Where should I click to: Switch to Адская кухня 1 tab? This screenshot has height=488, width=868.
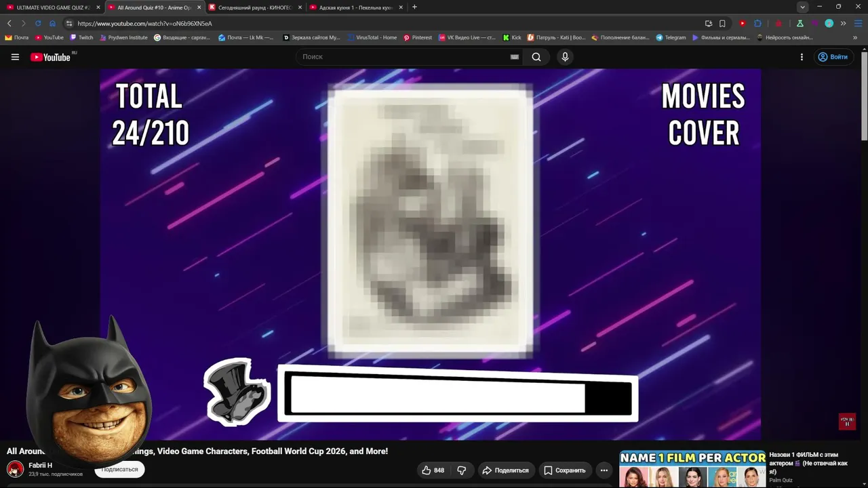pos(356,7)
